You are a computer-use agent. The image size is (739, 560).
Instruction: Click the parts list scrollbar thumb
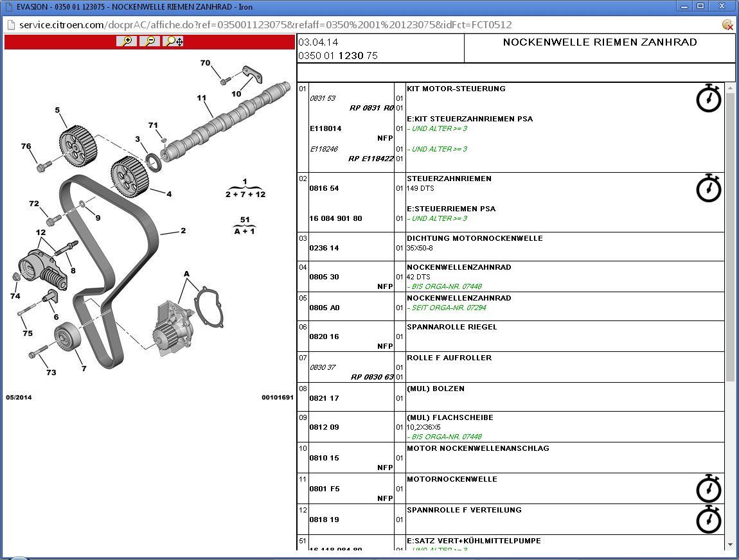[x=730, y=237]
